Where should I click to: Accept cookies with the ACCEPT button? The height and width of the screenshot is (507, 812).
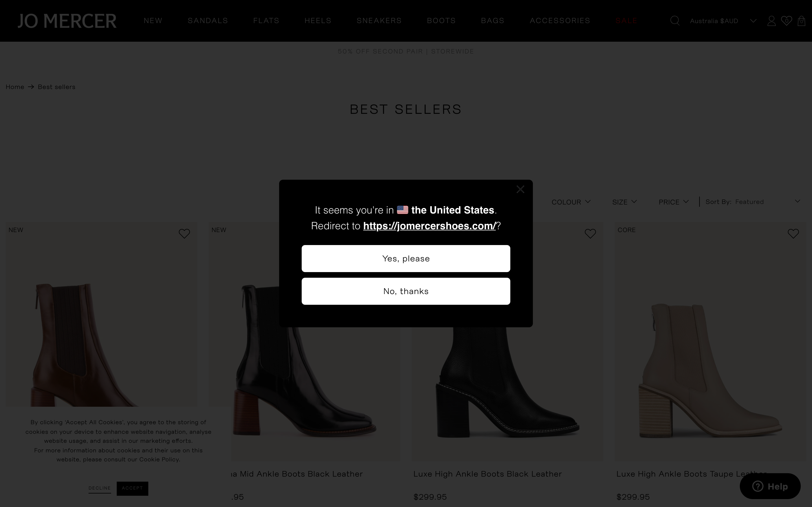tap(132, 488)
